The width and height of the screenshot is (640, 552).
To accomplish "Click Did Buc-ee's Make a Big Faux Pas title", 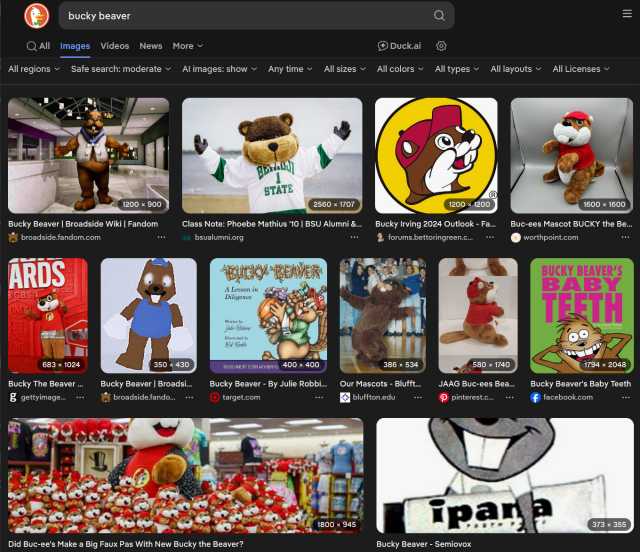I will 126,544.
